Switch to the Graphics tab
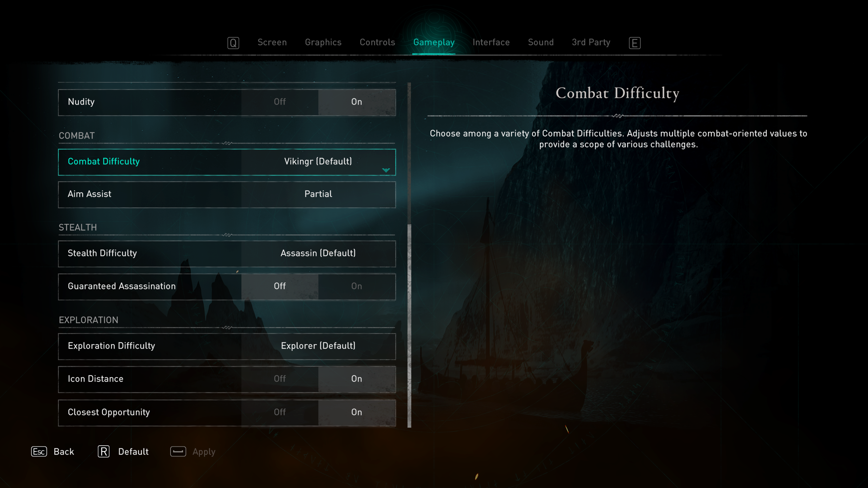Viewport: 868px width, 488px height. 322,42
